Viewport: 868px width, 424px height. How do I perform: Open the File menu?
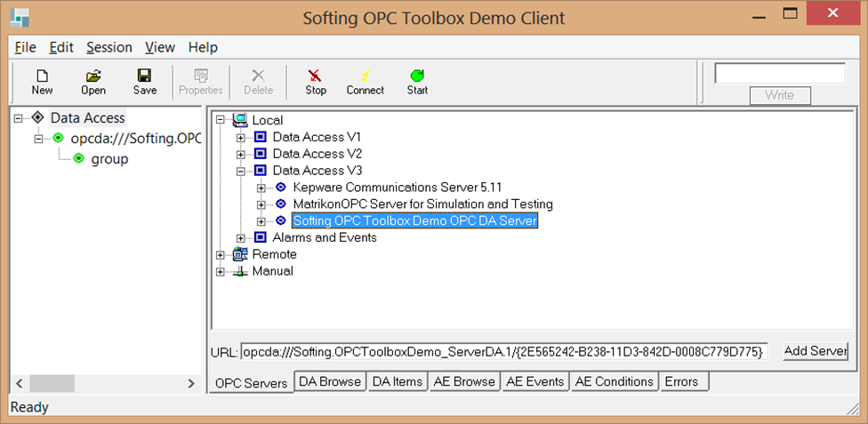click(x=26, y=47)
